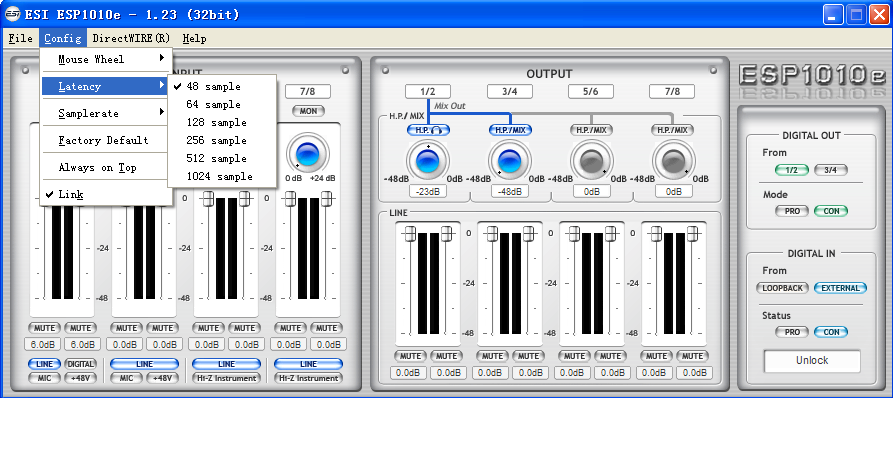The width and height of the screenshot is (893, 450).
Task: Set latency to 256 sample
Action: pos(222,141)
